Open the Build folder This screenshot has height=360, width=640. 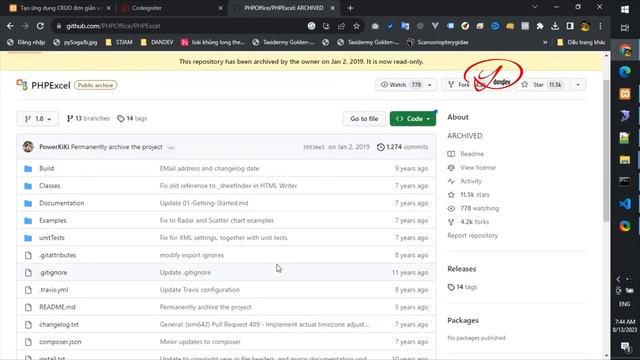click(x=47, y=168)
